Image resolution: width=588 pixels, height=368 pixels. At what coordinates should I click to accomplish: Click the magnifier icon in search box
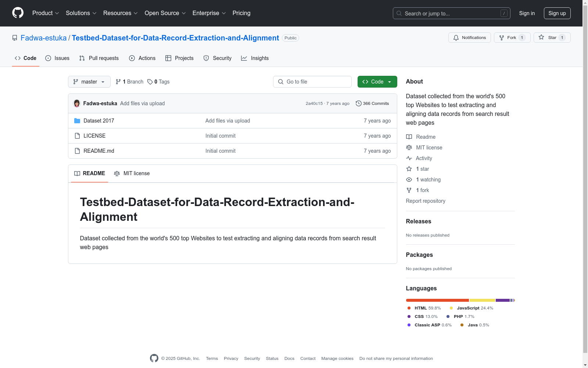(399, 13)
